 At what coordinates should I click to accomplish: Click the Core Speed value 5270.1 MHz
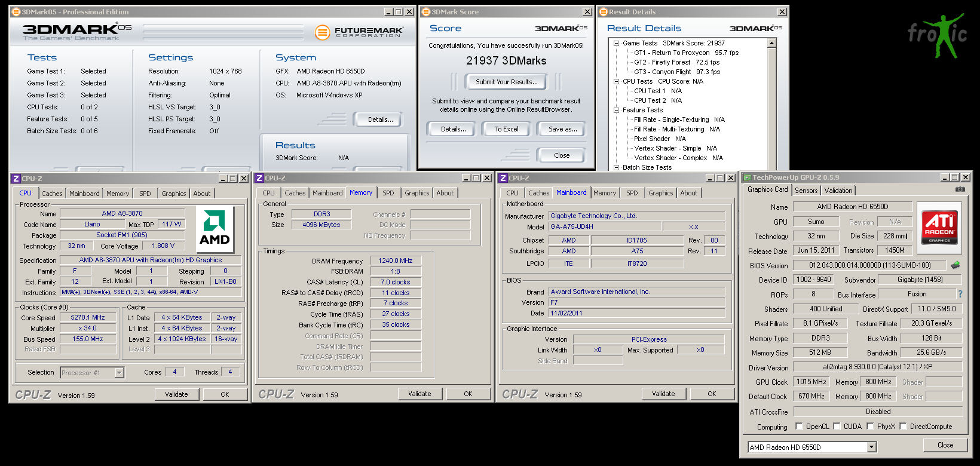(88, 318)
